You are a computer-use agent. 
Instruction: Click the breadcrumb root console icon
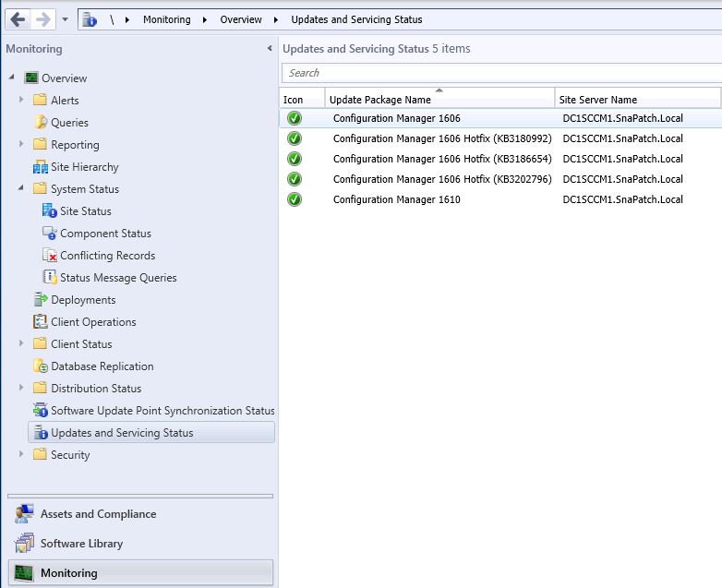tap(90, 19)
